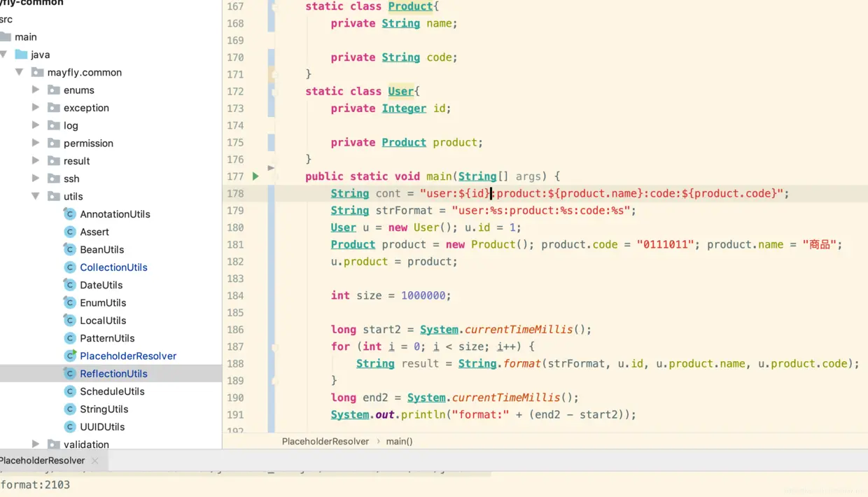
Task: Expand the validation package
Action: (x=36, y=444)
